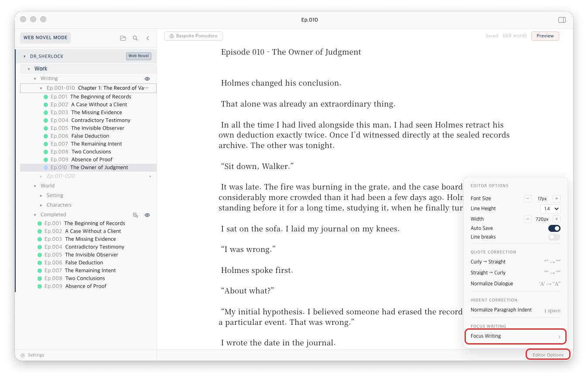Collapse the World section

(35, 186)
